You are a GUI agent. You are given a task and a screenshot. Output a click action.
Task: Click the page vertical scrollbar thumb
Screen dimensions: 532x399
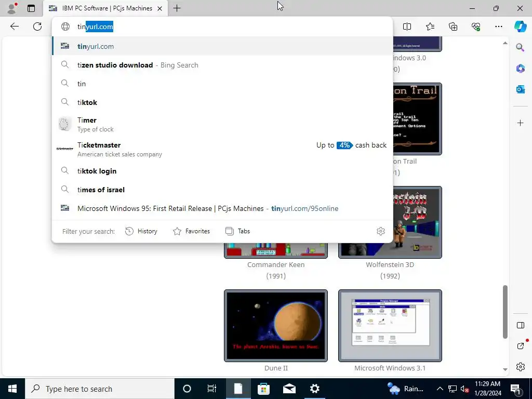[505, 312]
